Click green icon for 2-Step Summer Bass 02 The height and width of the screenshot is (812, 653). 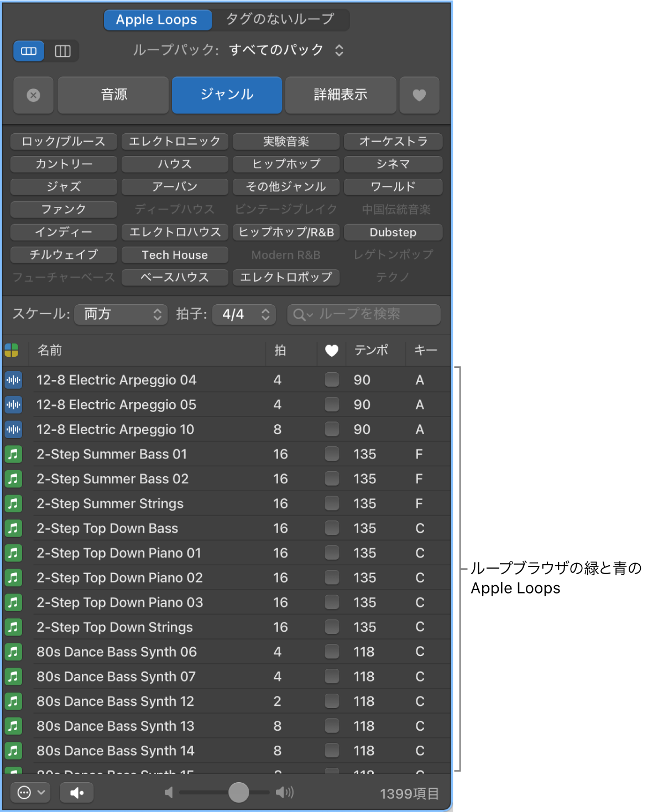click(x=13, y=479)
